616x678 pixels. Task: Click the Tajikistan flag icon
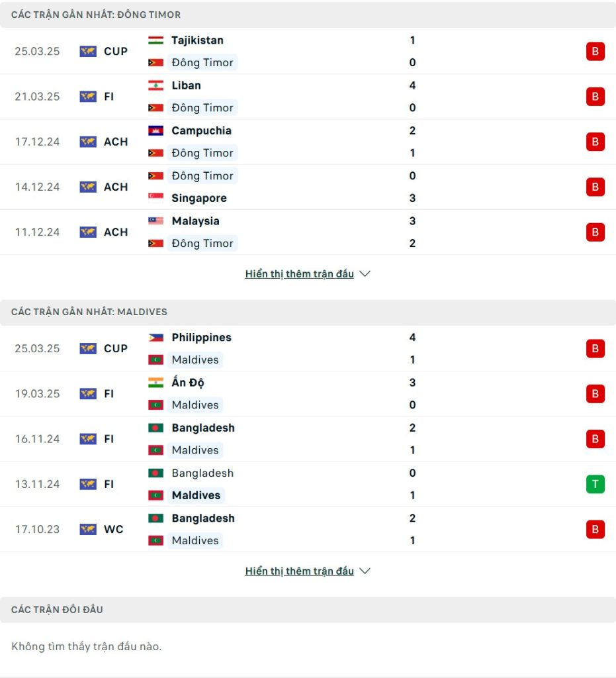[x=155, y=40]
